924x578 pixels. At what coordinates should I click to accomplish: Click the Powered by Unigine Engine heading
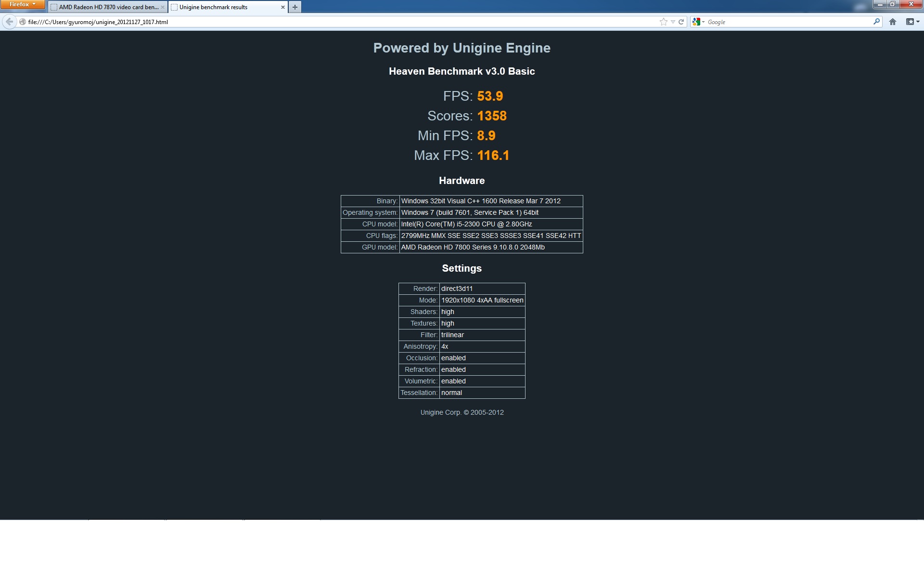(462, 48)
